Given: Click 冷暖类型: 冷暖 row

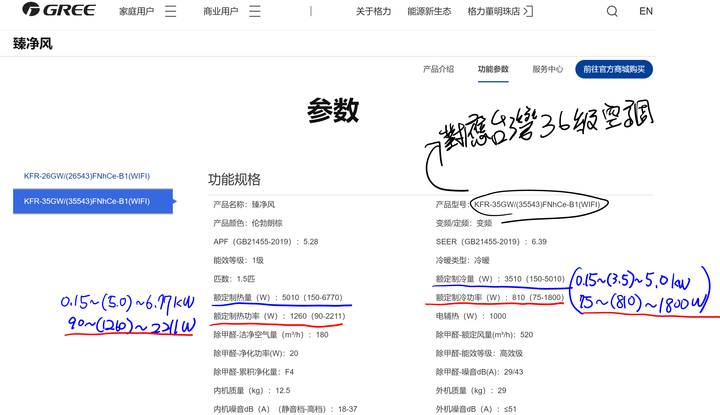Looking at the screenshot, I should pos(462,260).
